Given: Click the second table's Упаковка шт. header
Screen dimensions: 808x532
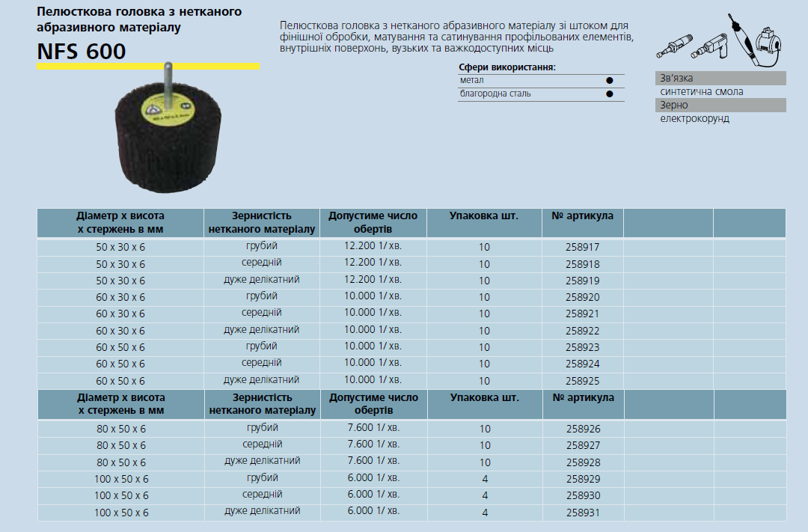Looking at the screenshot, I should [485, 397].
